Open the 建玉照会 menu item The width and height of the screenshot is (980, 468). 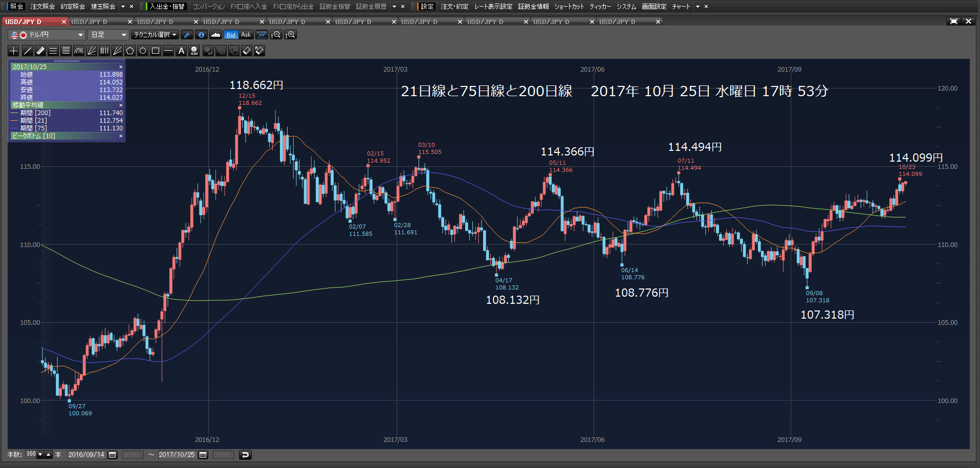tap(103, 7)
